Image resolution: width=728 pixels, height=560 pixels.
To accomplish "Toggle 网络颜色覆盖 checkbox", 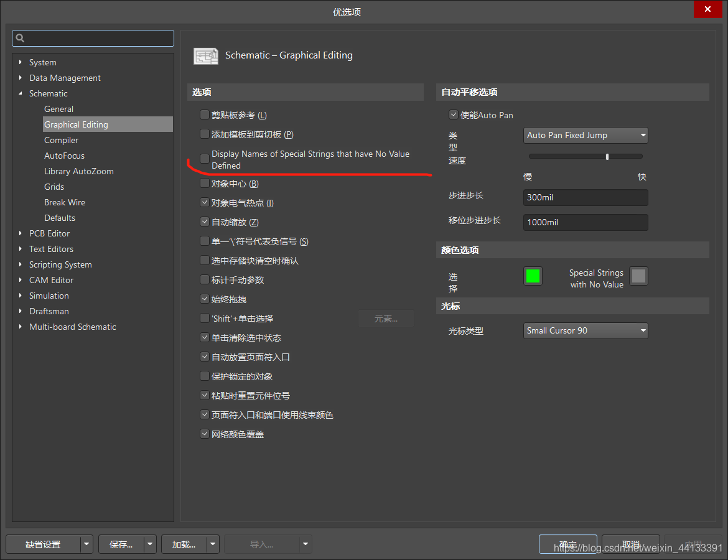I will pyautogui.click(x=204, y=434).
